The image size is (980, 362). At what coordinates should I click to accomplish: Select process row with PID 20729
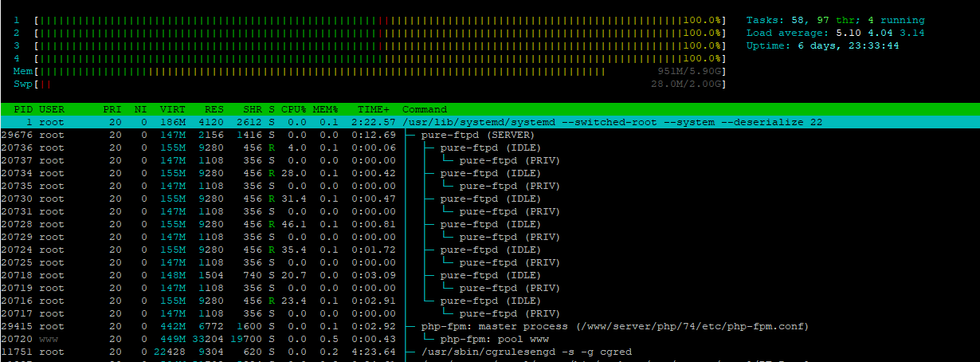coord(490,237)
